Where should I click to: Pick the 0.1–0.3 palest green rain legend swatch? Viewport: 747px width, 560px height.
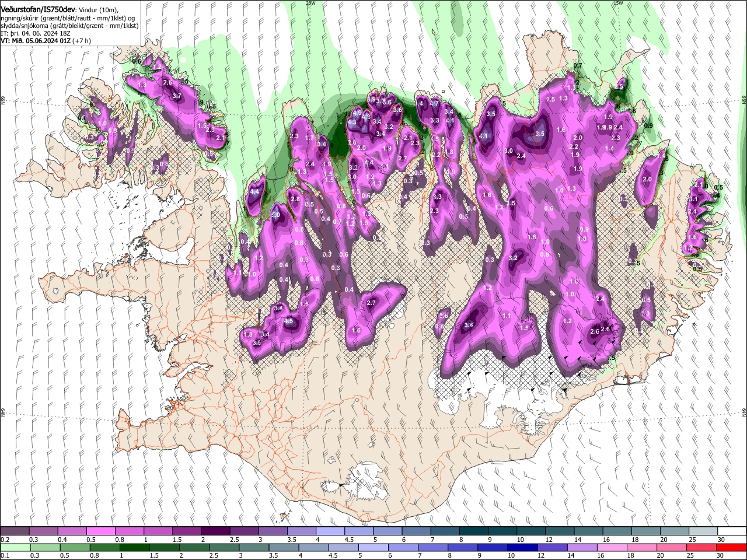[x=15, y=547]
